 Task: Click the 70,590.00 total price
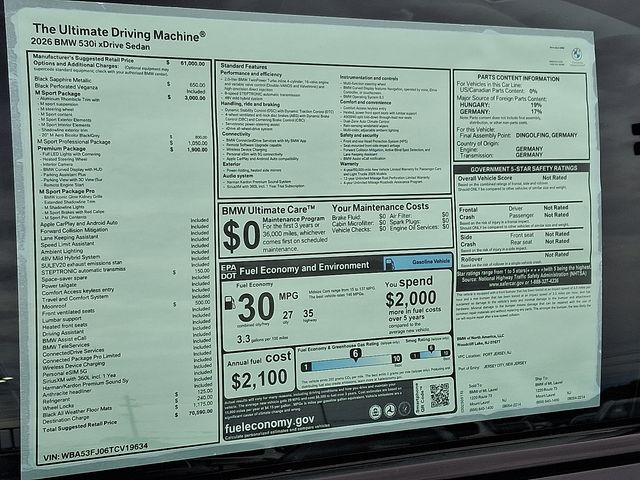tap(200, 413)
